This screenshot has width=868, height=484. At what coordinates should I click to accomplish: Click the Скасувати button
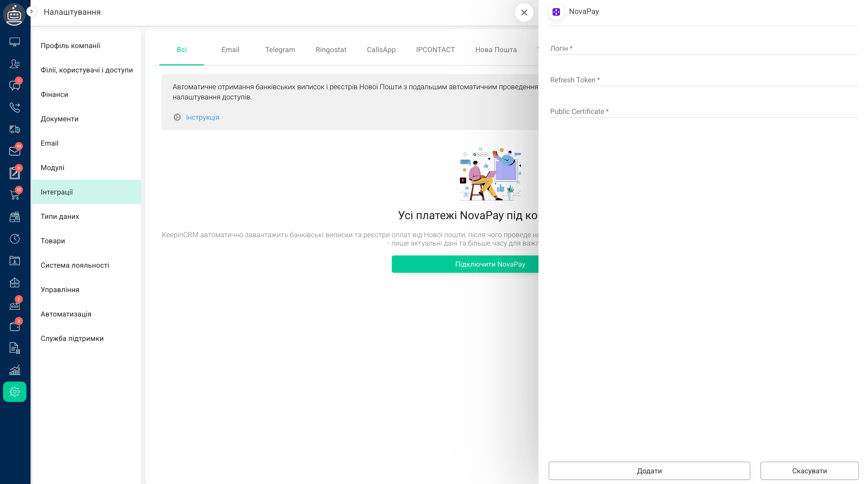[809, 471]
